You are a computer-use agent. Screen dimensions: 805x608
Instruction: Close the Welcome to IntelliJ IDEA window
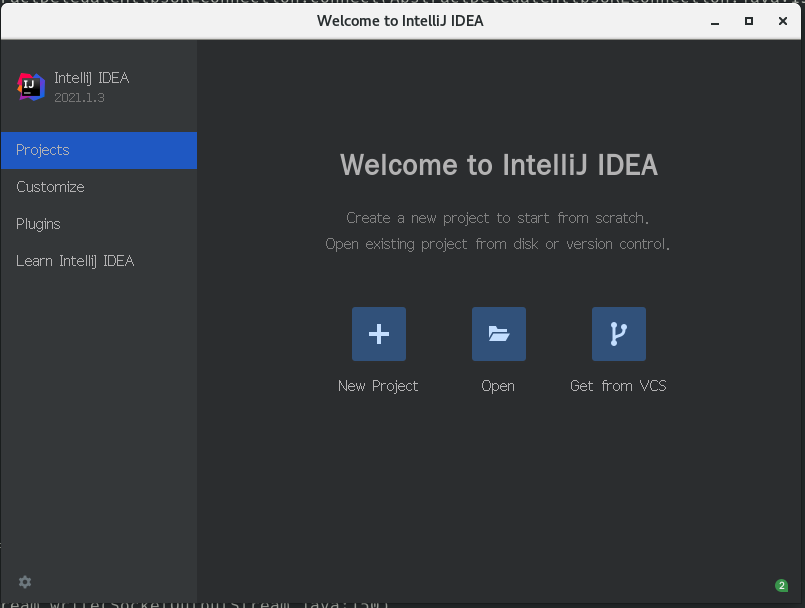(x=782, y=21)
